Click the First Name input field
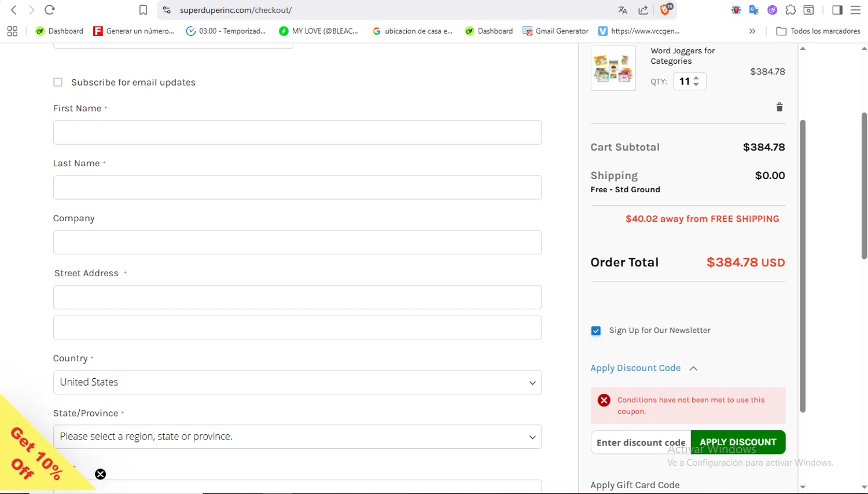This screenshot has height=494, width=868. [297, 133]
